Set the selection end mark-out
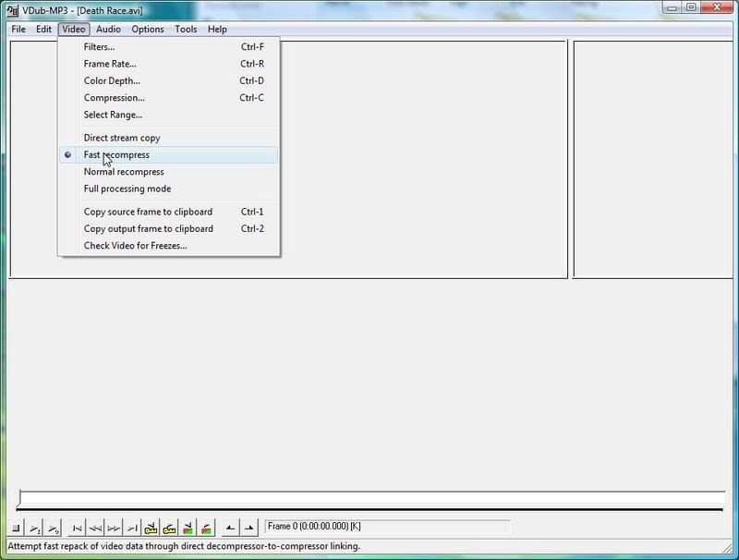 (248, 528)
